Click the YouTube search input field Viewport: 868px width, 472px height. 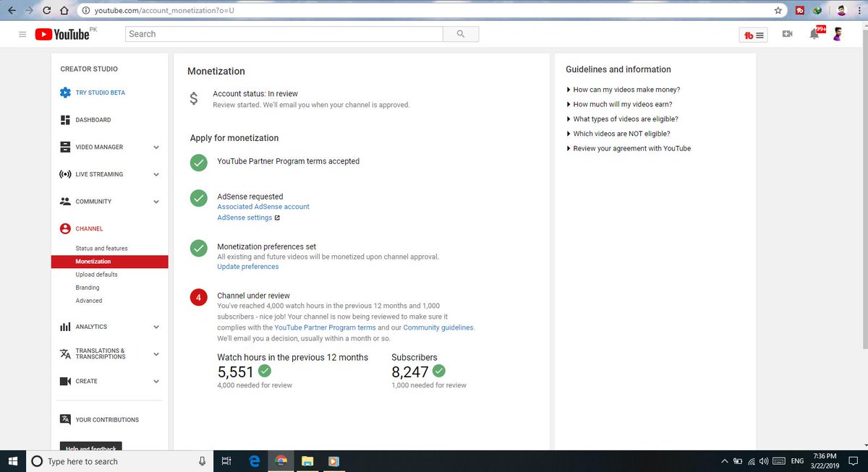pyautogui.click(x=284, y=34)
